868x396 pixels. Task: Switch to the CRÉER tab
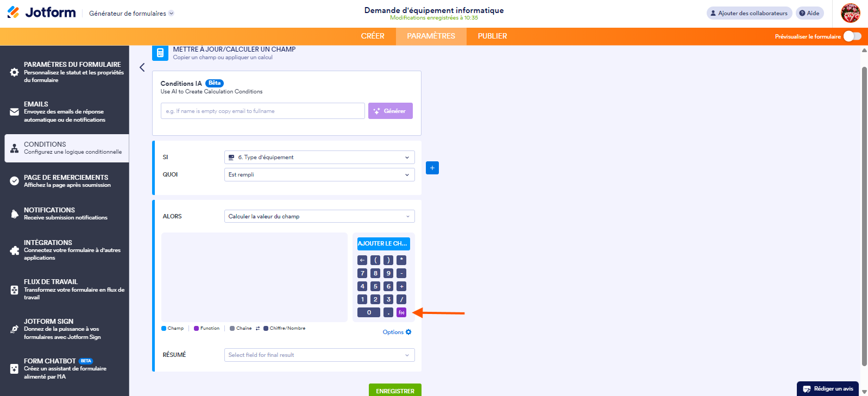(x=373, y=36)
